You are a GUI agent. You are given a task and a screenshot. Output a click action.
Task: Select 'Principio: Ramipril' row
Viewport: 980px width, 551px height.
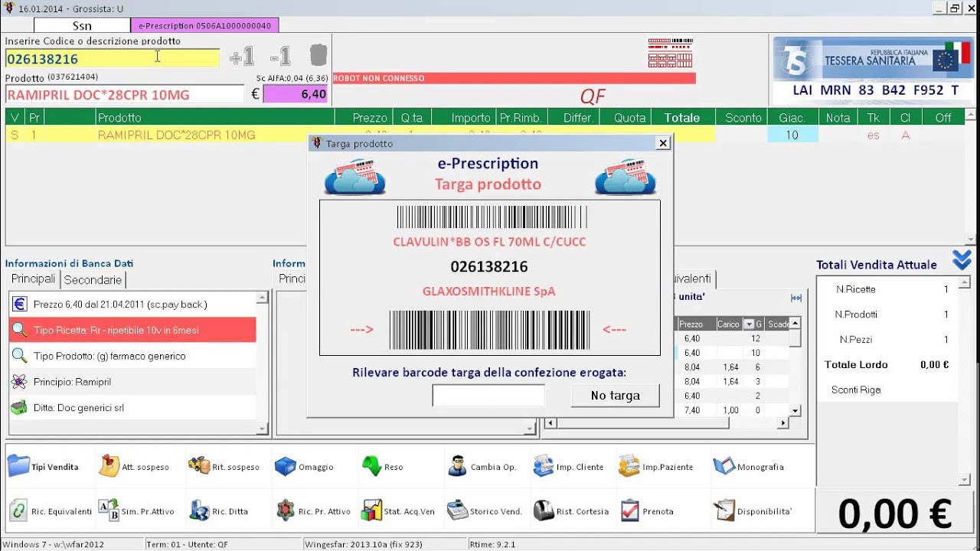point(132,382)
